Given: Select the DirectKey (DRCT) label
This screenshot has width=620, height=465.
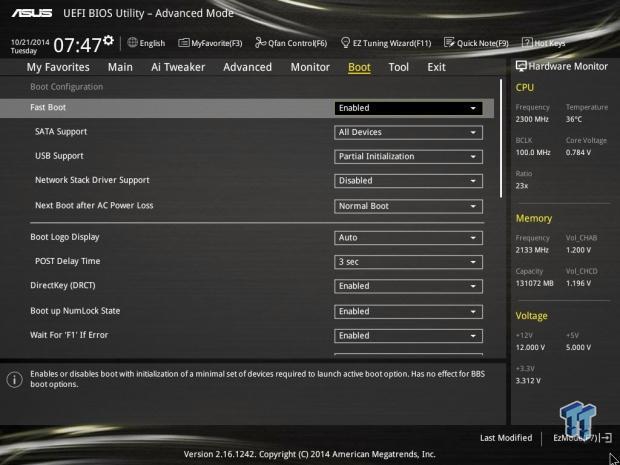Looking at the screenshot, I should [x=63, y=285].
